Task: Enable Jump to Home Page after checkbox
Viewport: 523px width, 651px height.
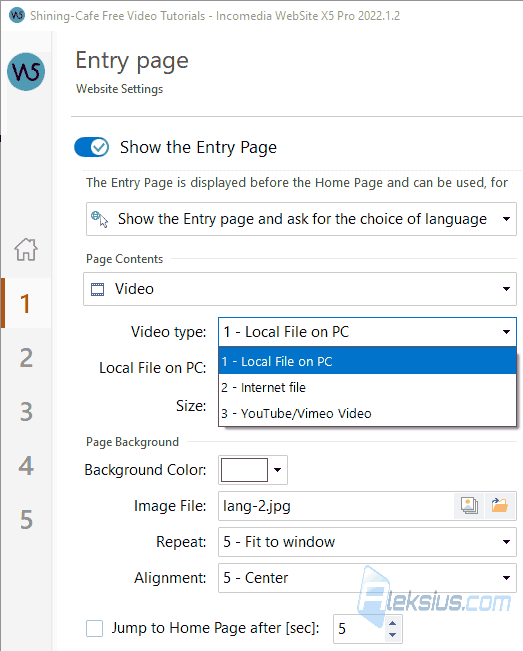Action: coord(94,628)
